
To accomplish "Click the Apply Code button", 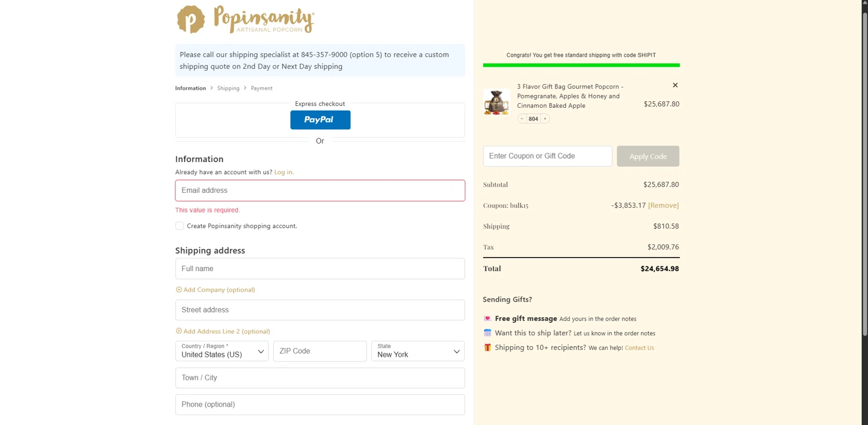I will pos(648,156).
